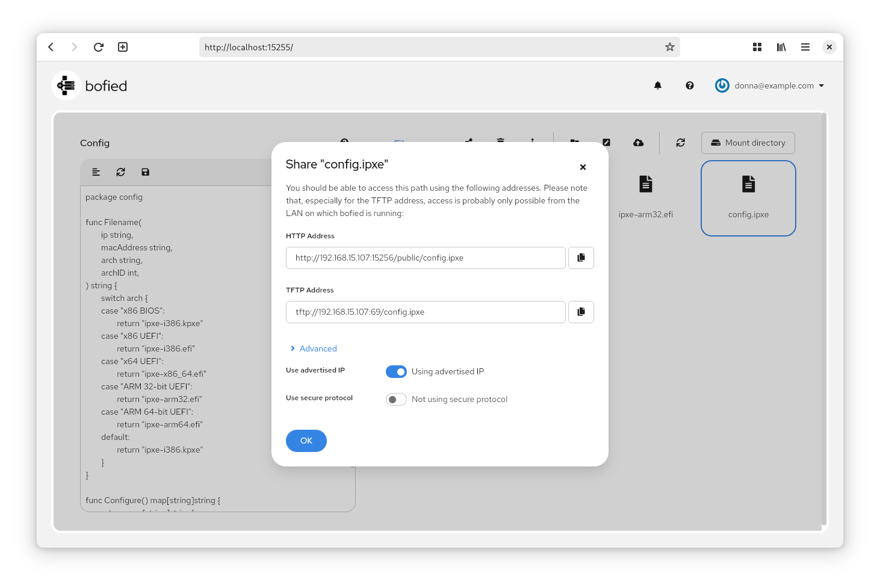The width and height of the screenshot is (880, 588).
Task: Copy the TFTP address to clipboard
Action: pos(581,312)
